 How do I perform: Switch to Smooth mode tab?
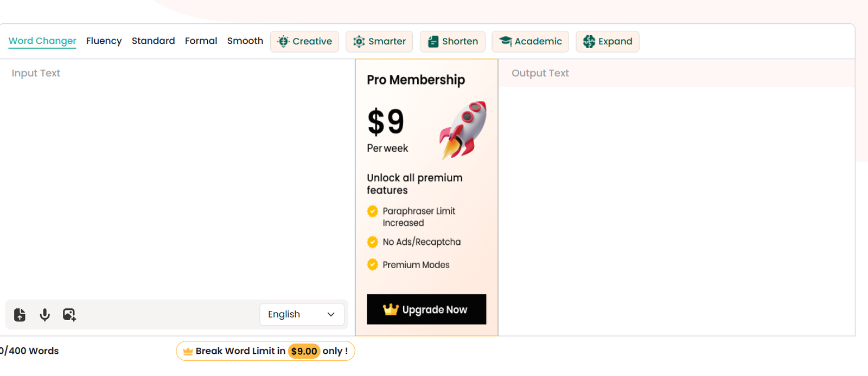click(245, 41)
